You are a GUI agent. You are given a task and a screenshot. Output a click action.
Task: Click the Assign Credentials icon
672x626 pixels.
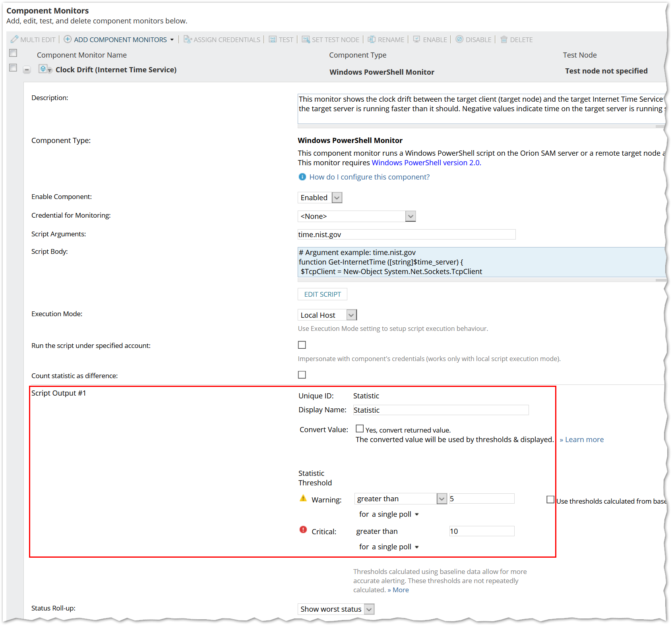pyautogui.click(x=188, y=39)
